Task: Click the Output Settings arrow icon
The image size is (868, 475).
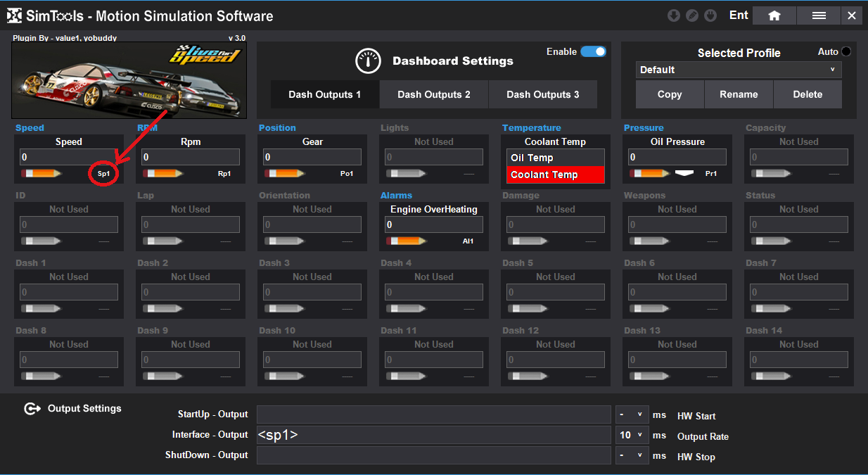Action: (32, 409)
